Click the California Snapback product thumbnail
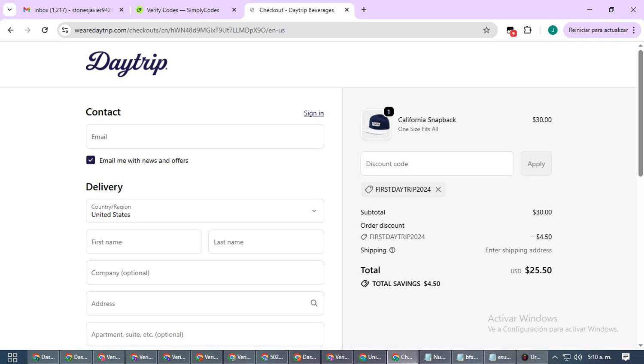The image size is (644, 364). click(x=377, y=125)
